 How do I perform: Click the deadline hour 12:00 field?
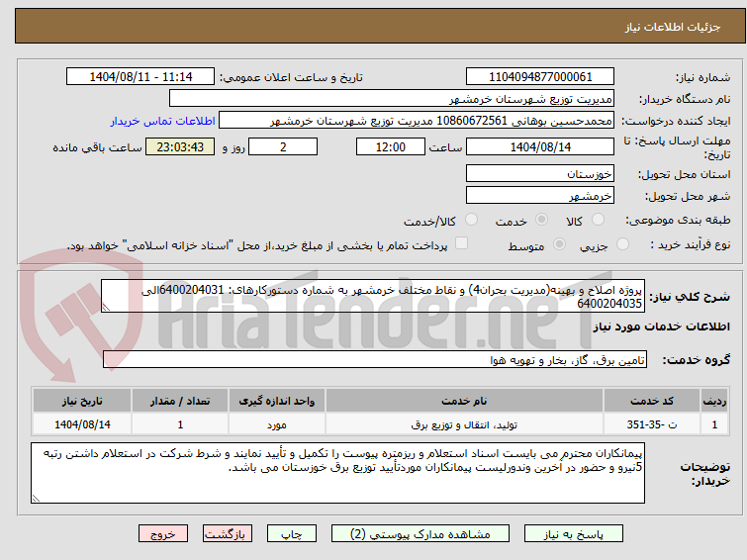(x=391, y=146)
